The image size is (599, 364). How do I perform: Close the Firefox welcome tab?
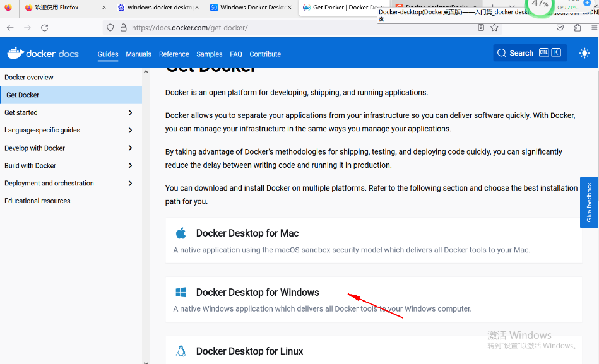tap(104, 8)
